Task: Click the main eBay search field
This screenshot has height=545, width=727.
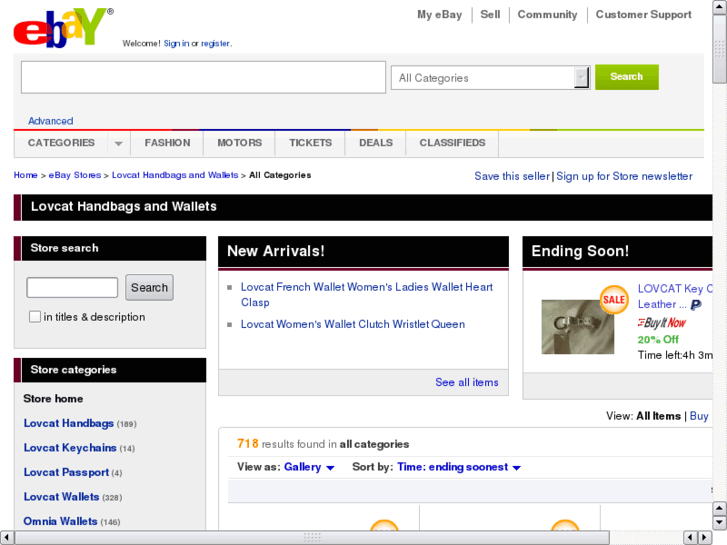Action: pyautogui.click(x=204, y=77)
